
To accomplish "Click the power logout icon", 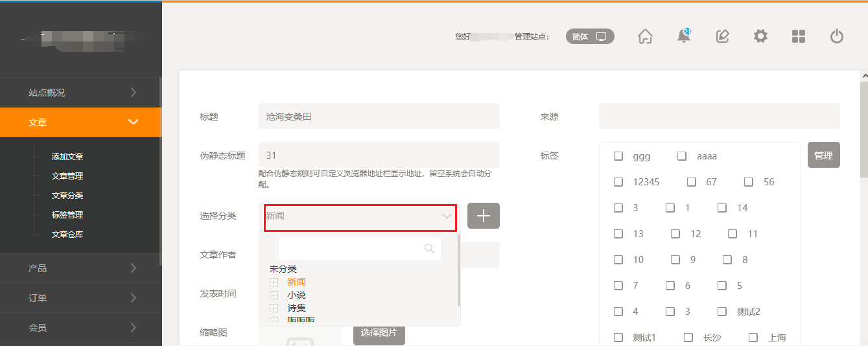I will click(837, 36).
